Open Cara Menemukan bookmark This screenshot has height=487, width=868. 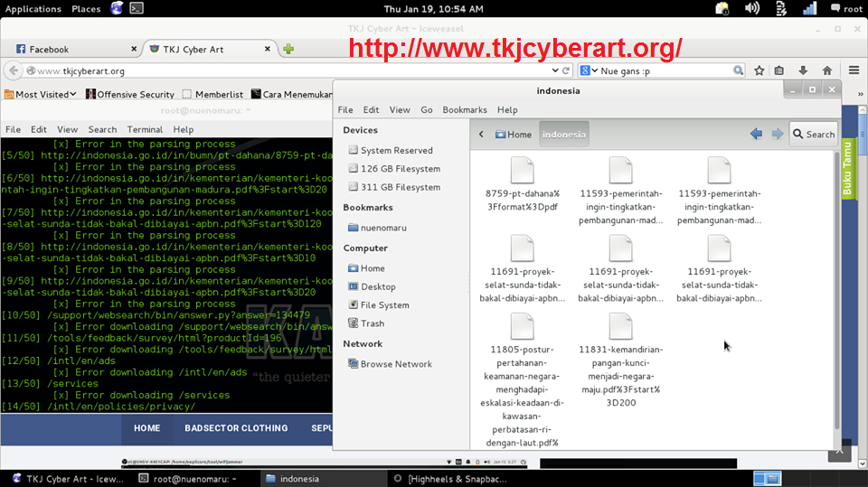tap(292, 95)
